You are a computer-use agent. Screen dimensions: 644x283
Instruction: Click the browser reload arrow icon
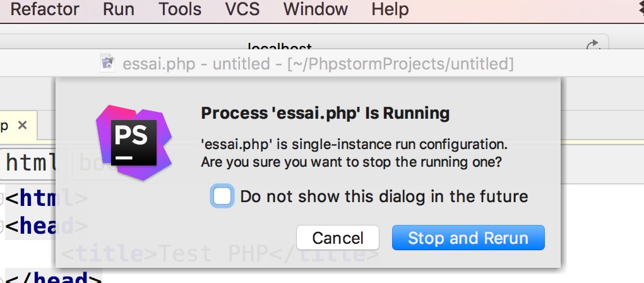click(592, 44)
